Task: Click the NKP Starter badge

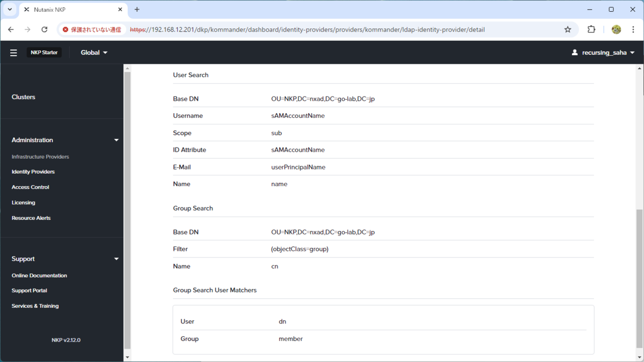Action: 44,53
